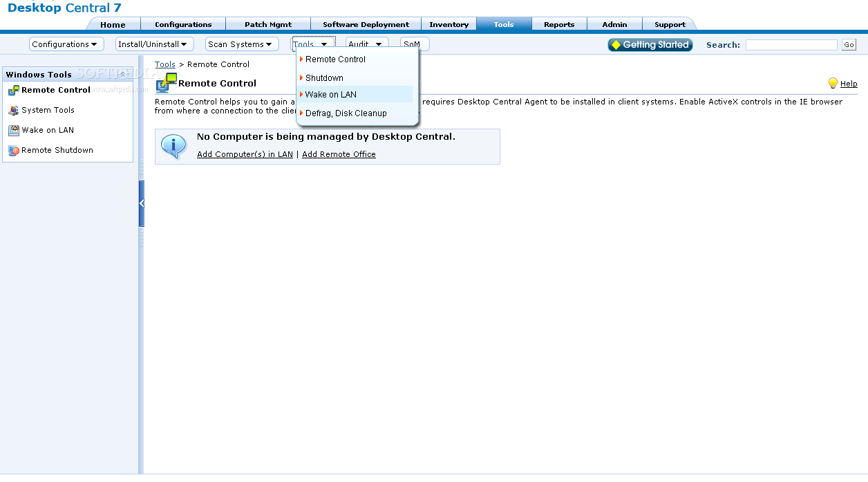The width and height of the screenshot is (868, 482).
Task: Open the Help link
Action: [849, 84]
